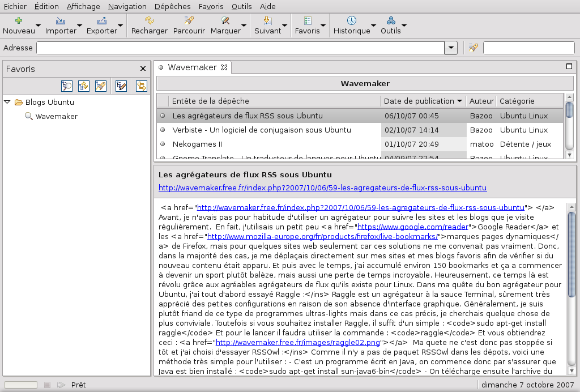
Task: Click the Nouveau green plus icon
Action: pyautogui.click(x=19, y=20)
